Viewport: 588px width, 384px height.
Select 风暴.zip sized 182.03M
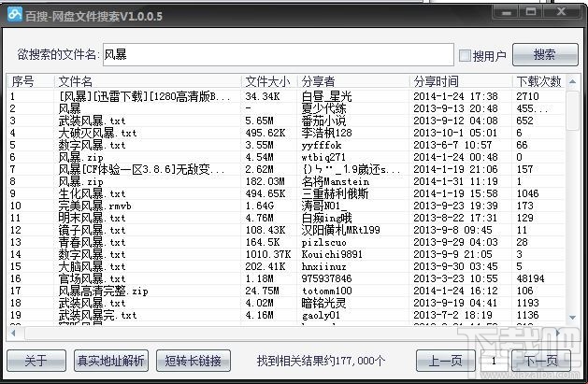(286, 181)
